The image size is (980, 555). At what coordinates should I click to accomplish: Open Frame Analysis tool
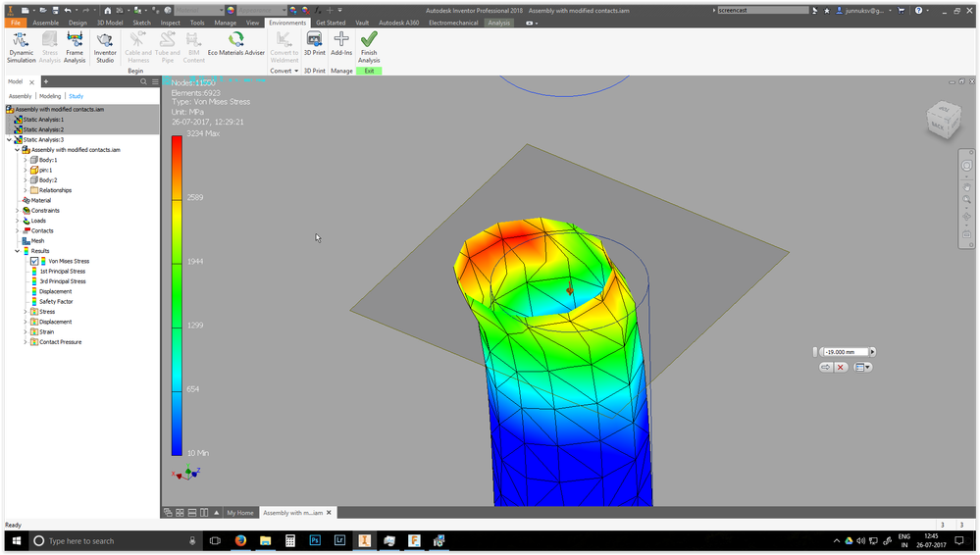pyautogui.click(x=75, y=47)
